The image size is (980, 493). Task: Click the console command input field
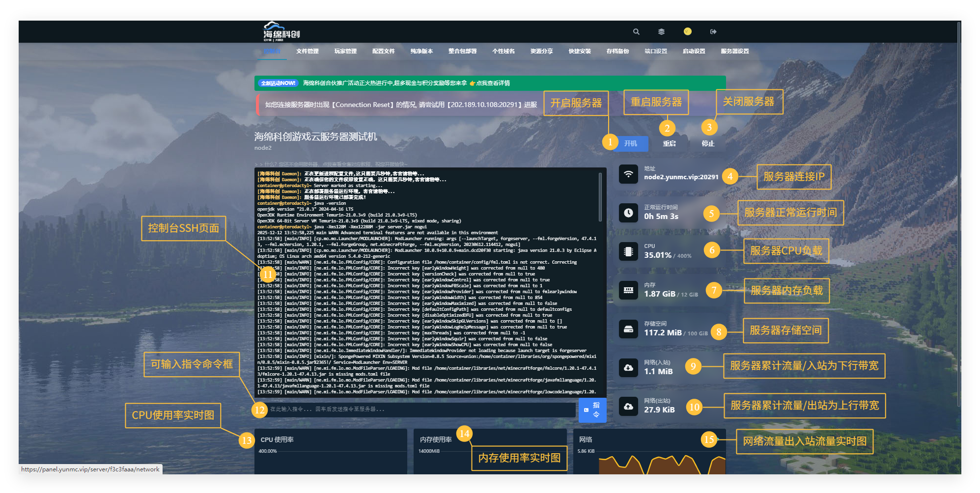coord(420,410)
